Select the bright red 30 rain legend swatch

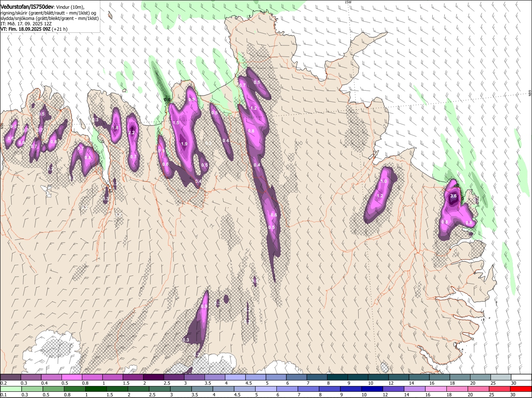pyautogui.click(x=521, y=389)
